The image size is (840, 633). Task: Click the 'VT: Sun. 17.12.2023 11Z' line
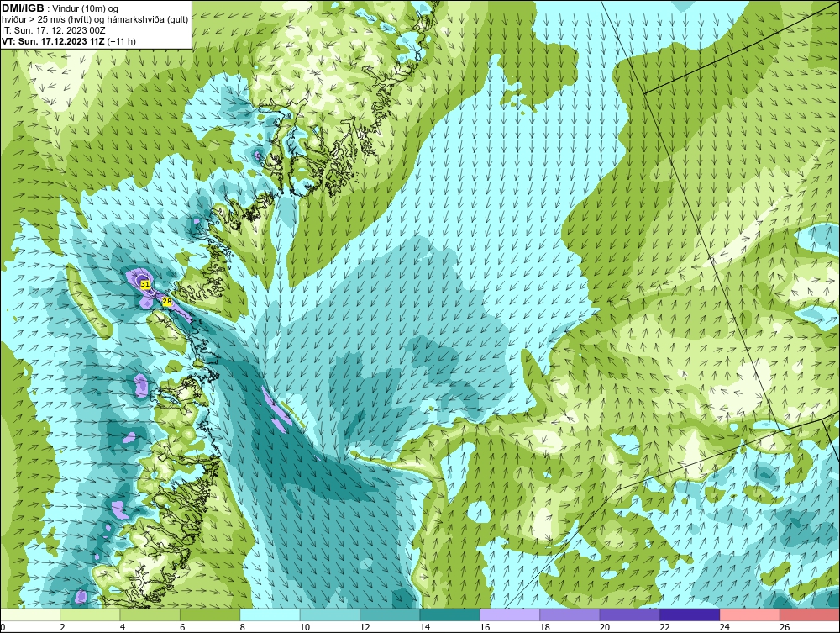53,41
